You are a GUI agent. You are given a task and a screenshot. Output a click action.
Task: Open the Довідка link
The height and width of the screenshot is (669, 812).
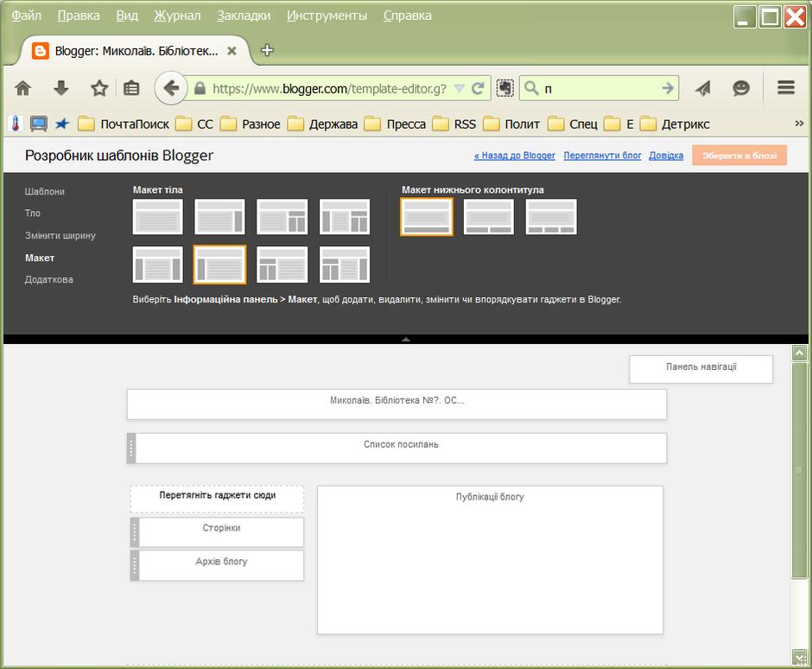pyautogui.click(x=666, y=156)
